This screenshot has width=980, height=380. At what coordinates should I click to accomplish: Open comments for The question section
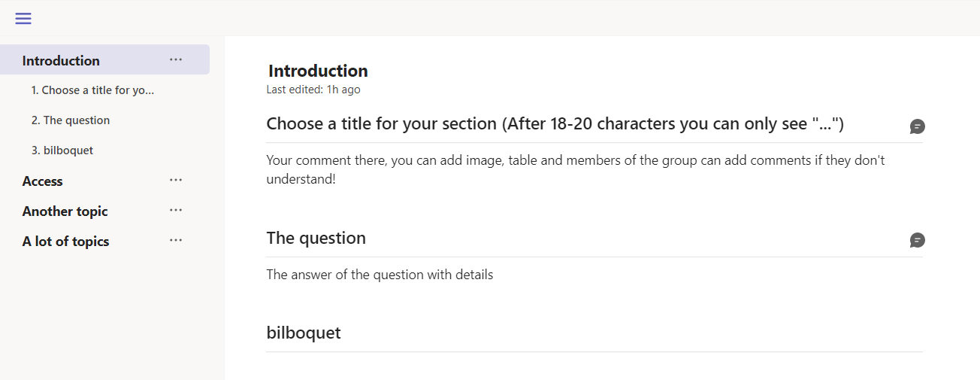tap(917, 240)
